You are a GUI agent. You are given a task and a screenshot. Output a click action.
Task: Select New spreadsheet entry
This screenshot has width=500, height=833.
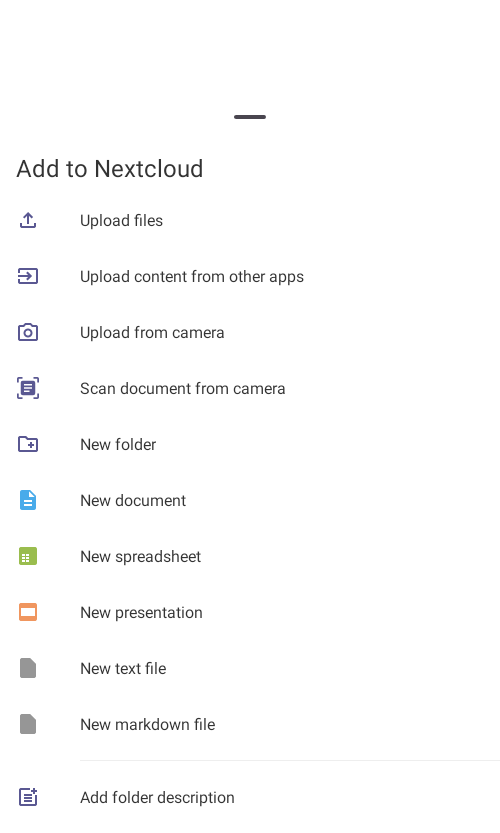(x=250, y=556)
